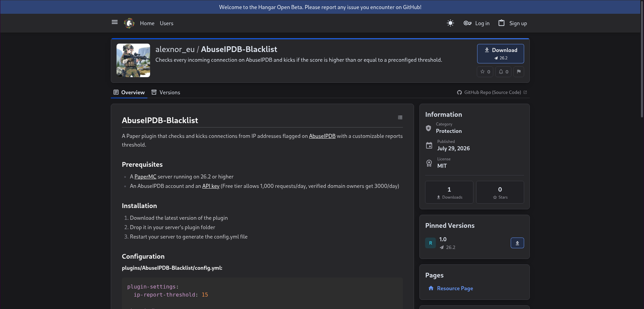The width and height of the screenshot is (644, 309).
Task: Switch to the Overview tab
Action: pos(129,92)
